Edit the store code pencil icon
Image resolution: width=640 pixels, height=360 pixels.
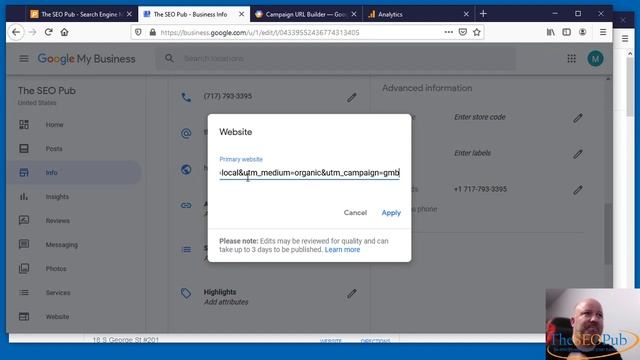(578, 118)
